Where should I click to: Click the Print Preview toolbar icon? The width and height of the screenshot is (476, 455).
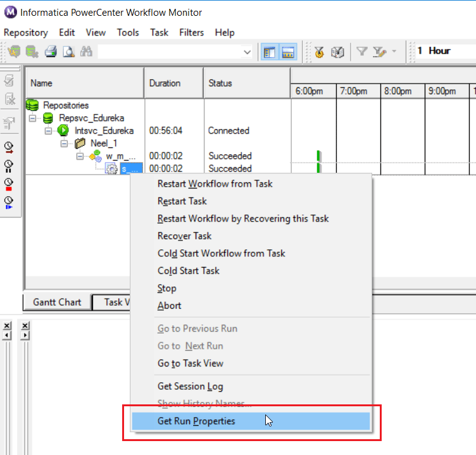point(68,52)
